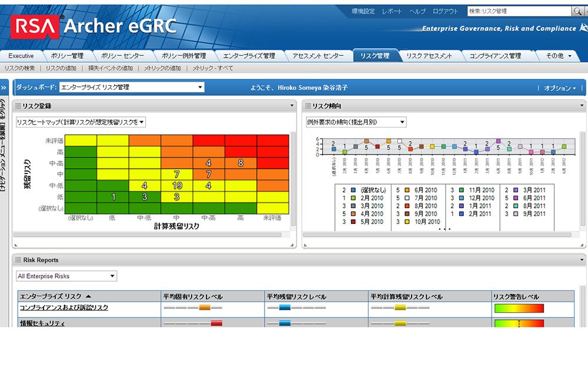The image size is (588, 368).
Task: Click the リスク傾向 horizontal scrollbar
Action: pos(437,235)
